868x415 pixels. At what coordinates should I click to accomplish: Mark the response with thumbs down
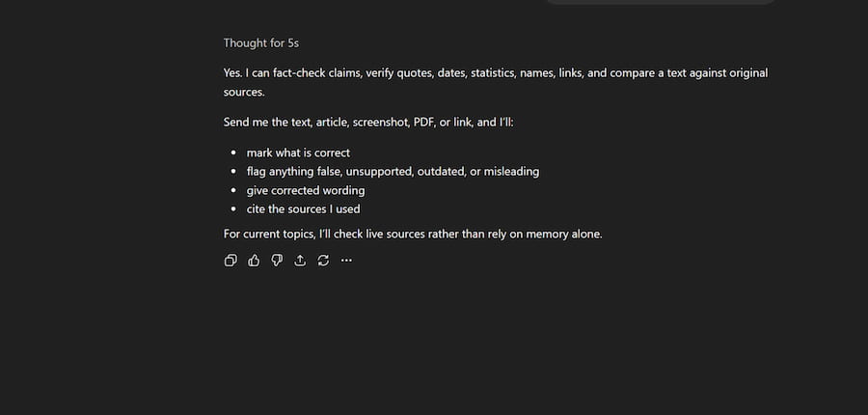[277, 261]
